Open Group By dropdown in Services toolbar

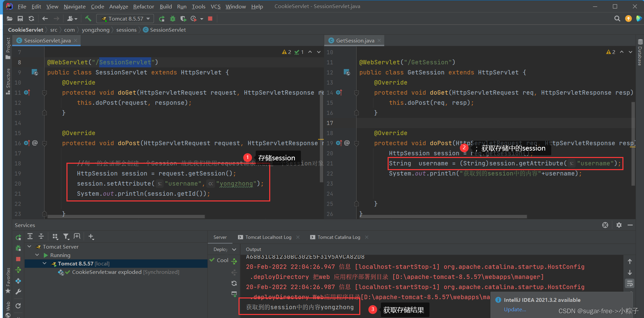click(55, 236)
